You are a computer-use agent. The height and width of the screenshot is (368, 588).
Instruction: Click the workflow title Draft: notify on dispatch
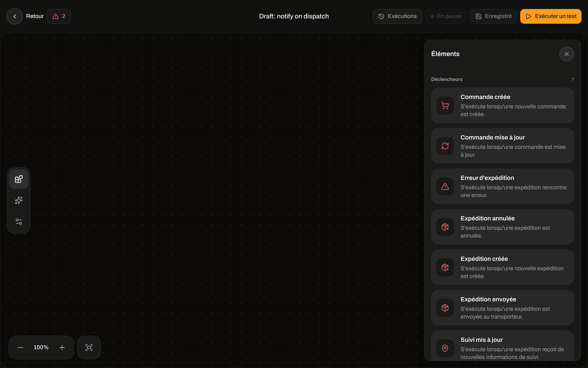(294, 16)
